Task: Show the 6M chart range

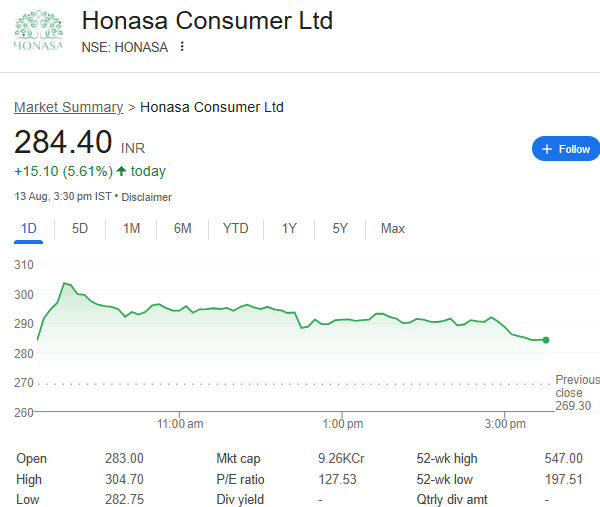Action: click(x=183, y=229)
